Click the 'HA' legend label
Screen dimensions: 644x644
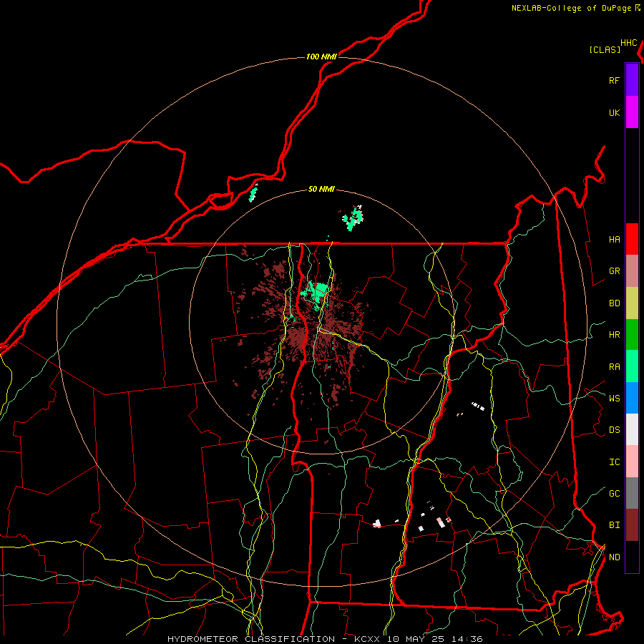click(614, 240)
